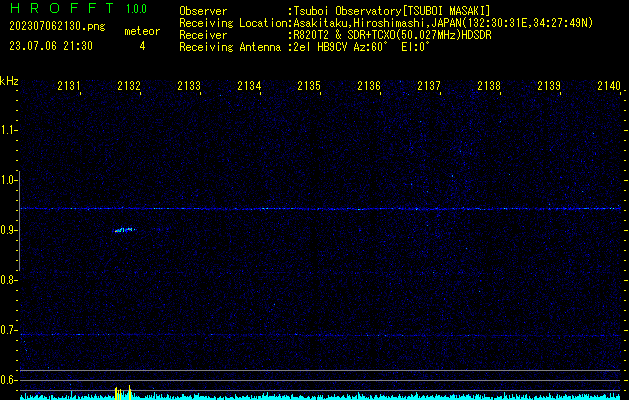Click the 23.07.06 21:30 timestamp

(50, 46)
